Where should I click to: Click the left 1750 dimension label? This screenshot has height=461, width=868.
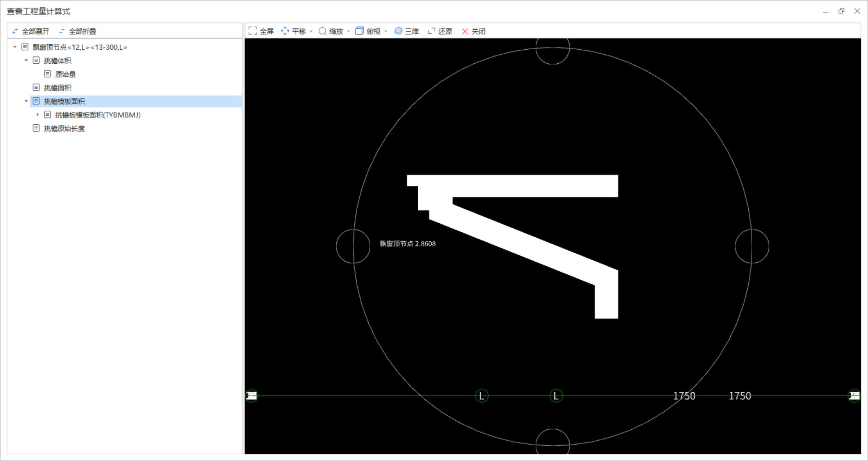point(684,396)
